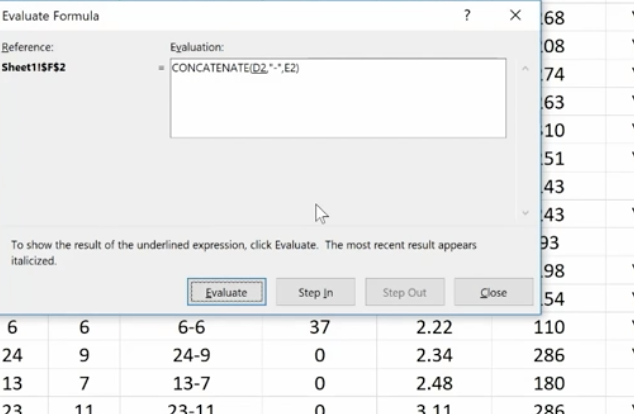Select the cell containing 23-11
The height and width of the screenshot is (414, 634).
(x=192, y=407)
